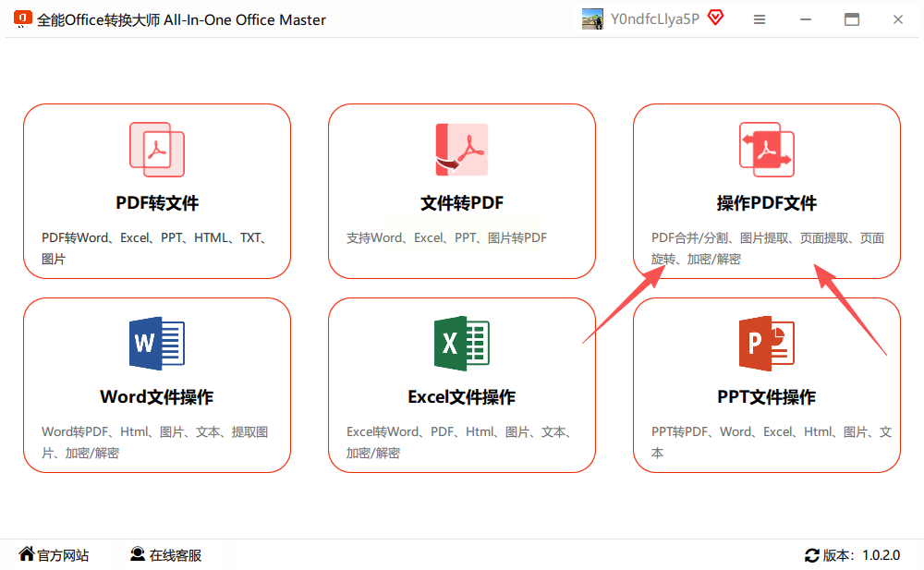Click description starting 'Word转PDF、Html、图片'

coord(154,443)
